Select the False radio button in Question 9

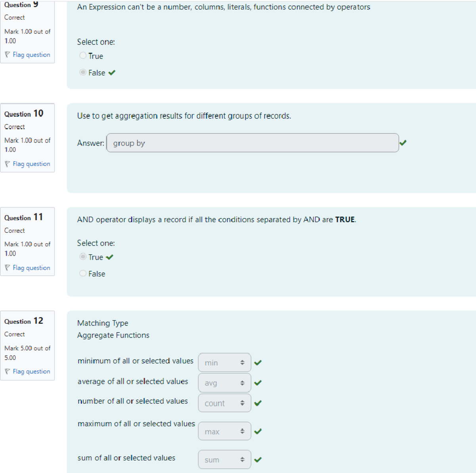[83, 72]
